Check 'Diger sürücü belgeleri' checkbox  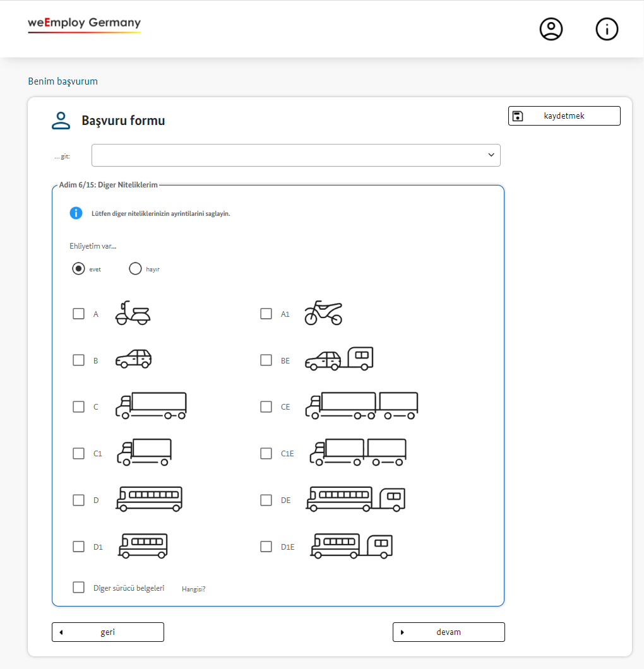pos(78,588)
